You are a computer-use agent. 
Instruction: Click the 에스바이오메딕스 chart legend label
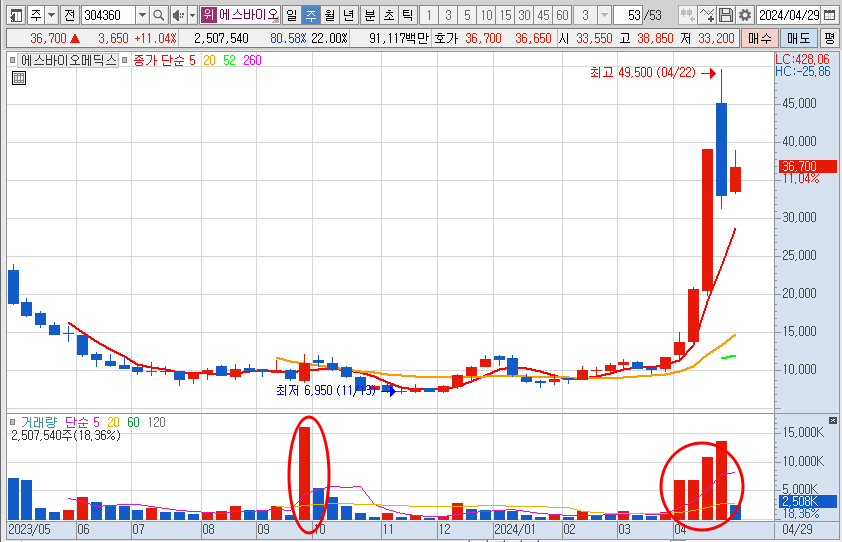coord(68,60)
